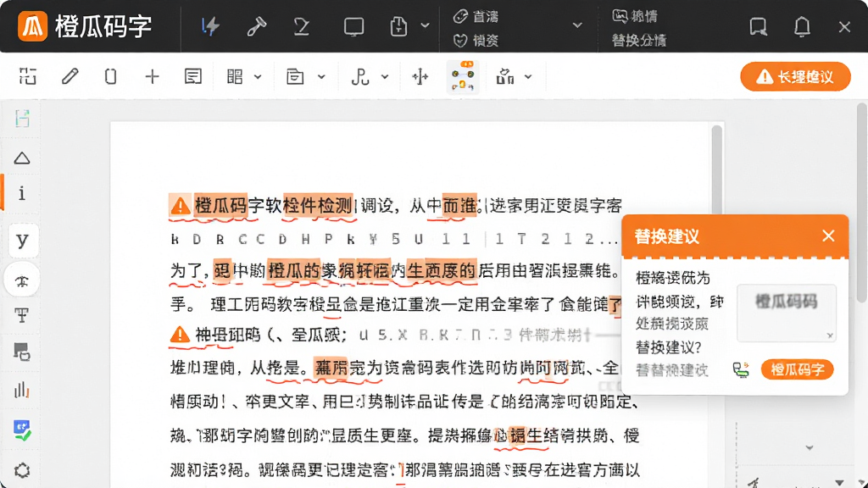The image size is (868, 488).
Task: Toggle the highlighted node graph tool
Action: pos(463,76)
